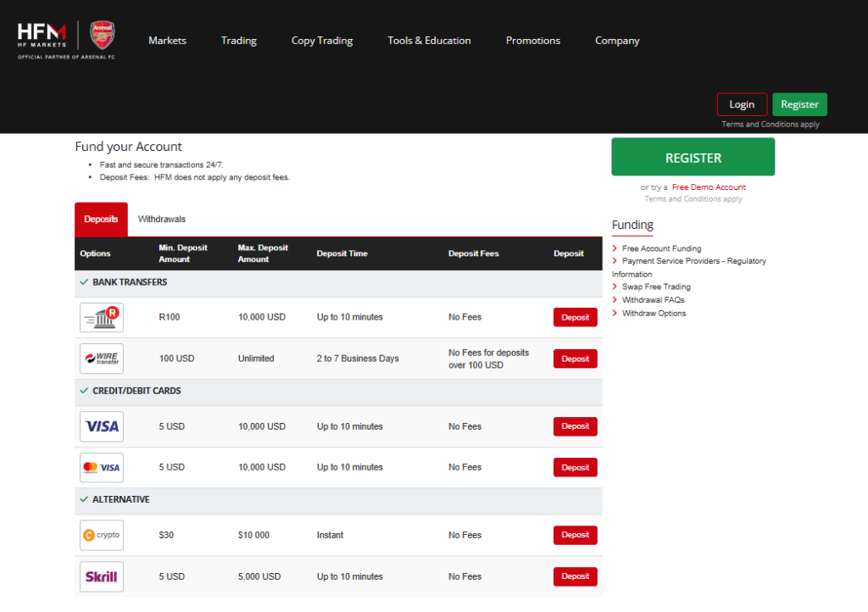Click the large REGISTER button
868x612 pixels.
point(693,157)
